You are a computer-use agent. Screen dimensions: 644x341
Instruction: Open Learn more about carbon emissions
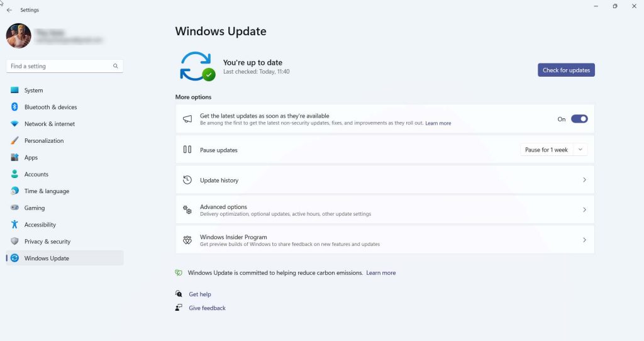380,273
